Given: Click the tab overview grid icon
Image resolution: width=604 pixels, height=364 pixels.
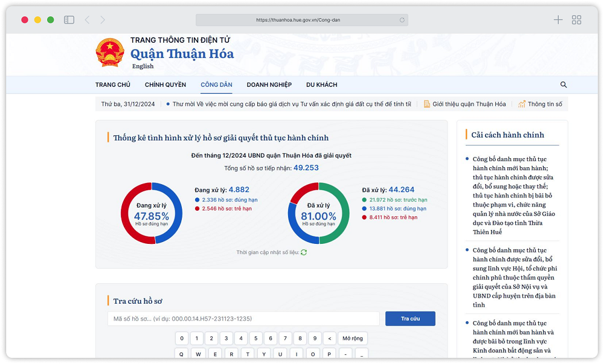Looking at the screenshot, I should tap(576, 19).
